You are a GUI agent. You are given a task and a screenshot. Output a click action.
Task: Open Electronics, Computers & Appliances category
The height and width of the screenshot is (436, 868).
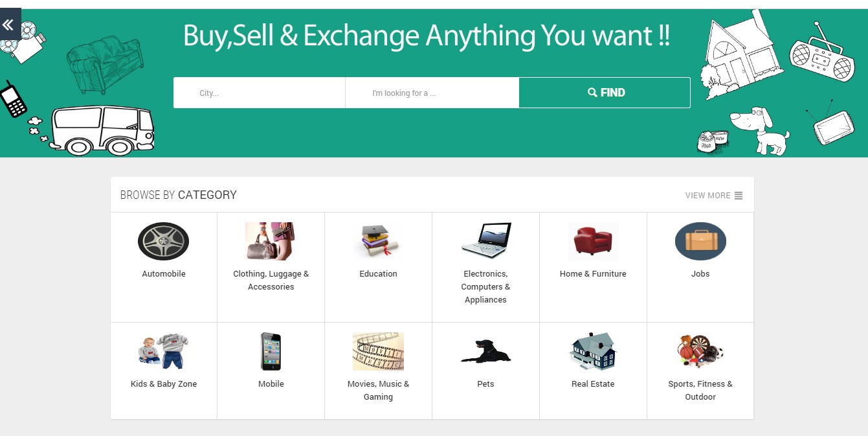pos(485,241)
